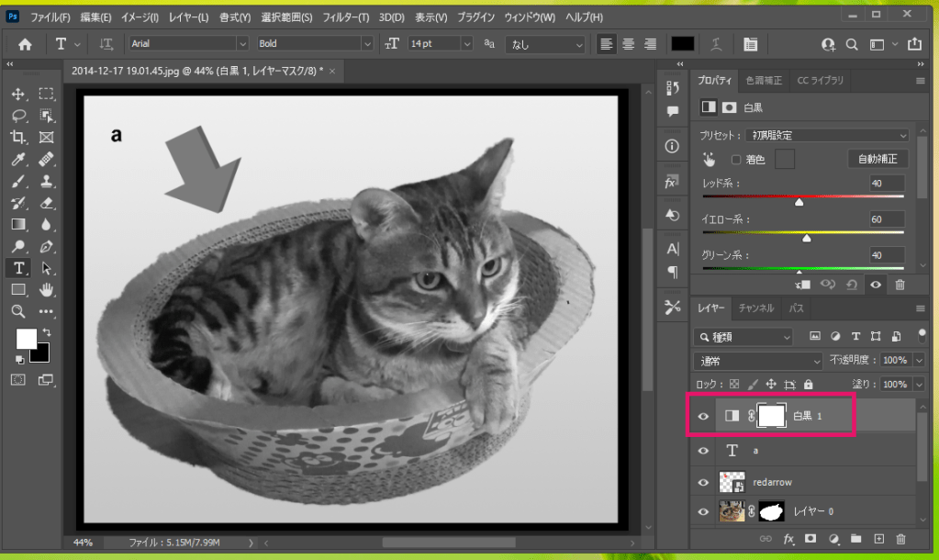Click the 自動補正 button
This screenshot has height=560, width=939.
click(x=877, y=160)
